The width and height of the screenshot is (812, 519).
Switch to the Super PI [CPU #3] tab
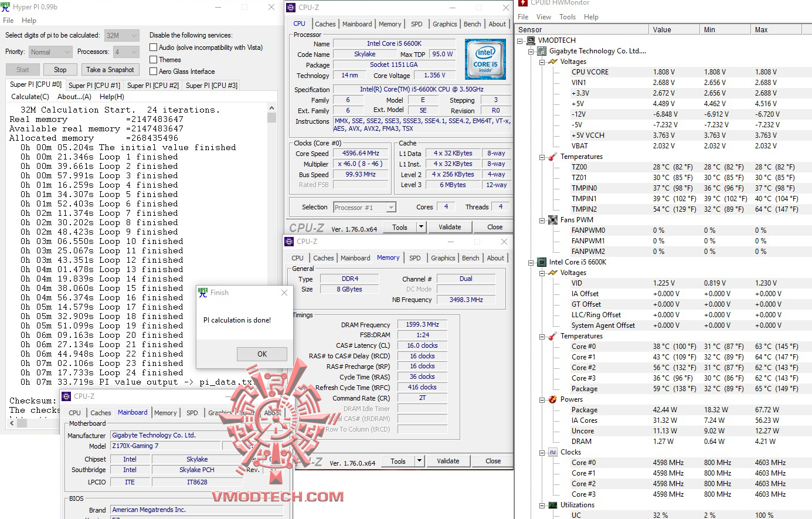click(212, 86)
